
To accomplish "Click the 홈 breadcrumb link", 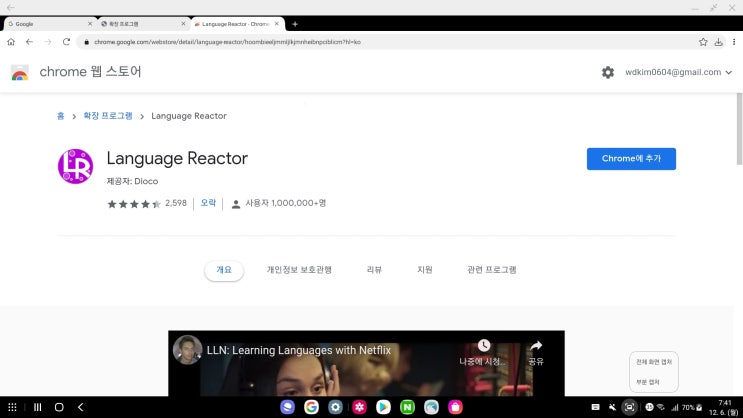I will (x=60, y=116).
